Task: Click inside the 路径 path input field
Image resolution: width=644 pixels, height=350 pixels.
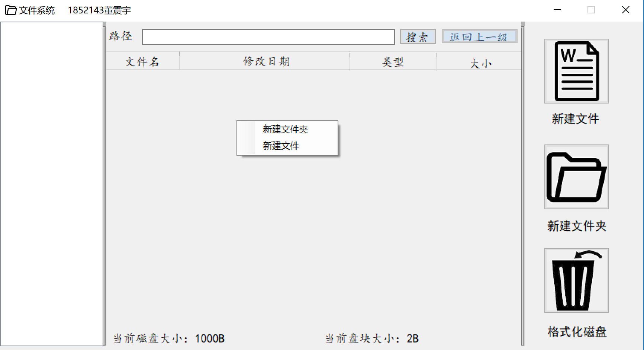Action: pos(268,36)
